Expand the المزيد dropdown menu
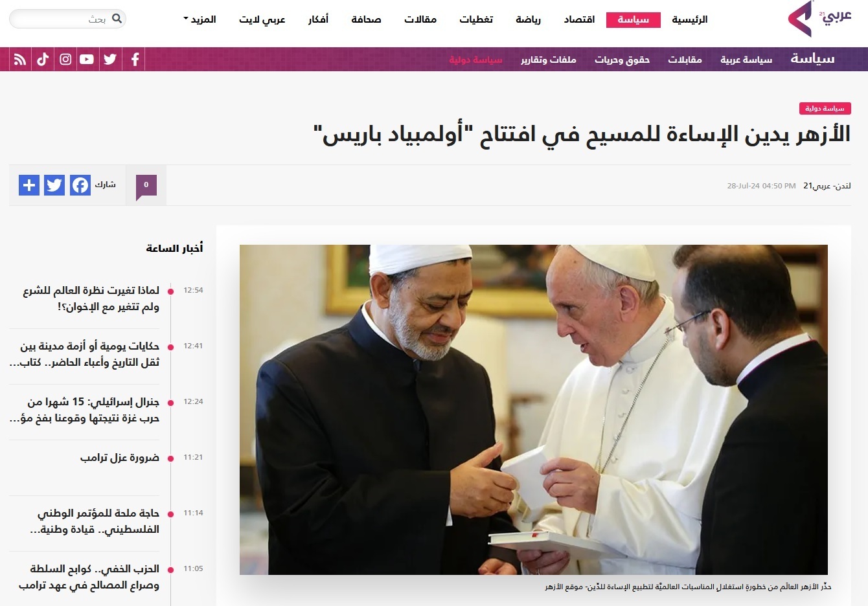The image size is (868, 606). [200, 19]
